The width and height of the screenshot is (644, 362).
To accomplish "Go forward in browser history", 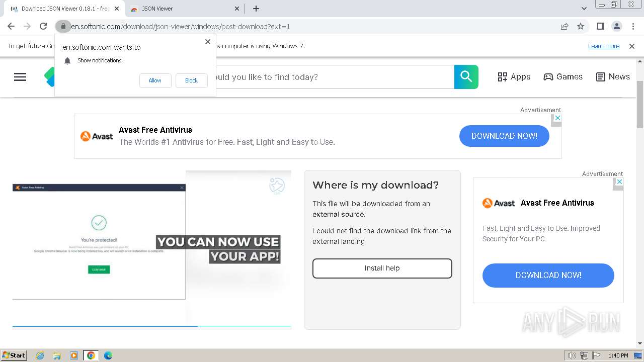I will click(x=27, y=26).
